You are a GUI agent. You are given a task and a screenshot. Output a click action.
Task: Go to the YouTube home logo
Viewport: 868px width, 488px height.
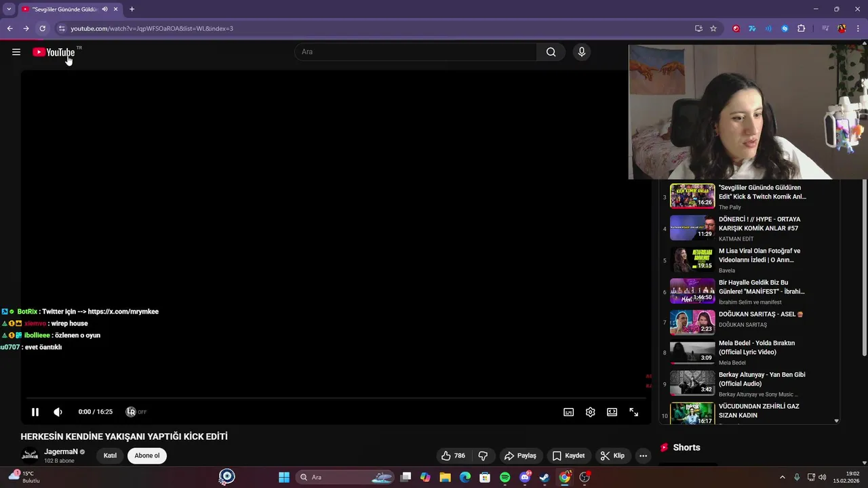pos(54,52)
